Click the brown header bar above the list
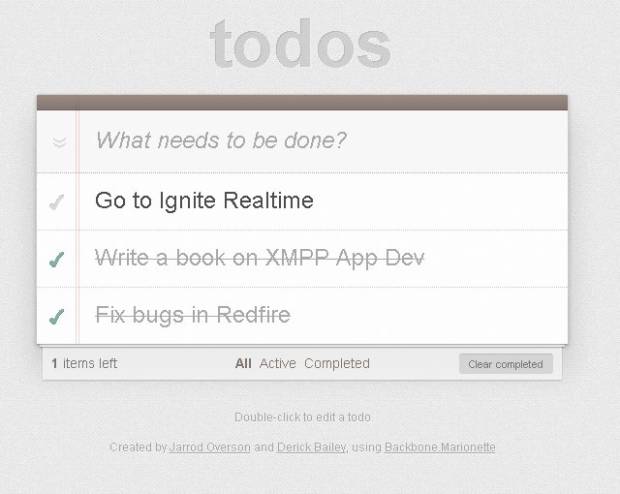The width and height of the screenshot is (620, 494). click(302, 102)
